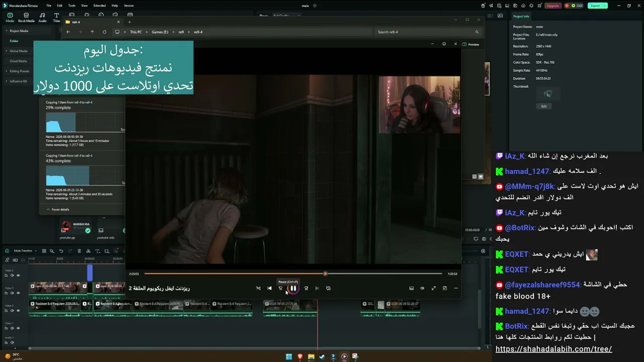
Task: Refresh the File Explorer folder
Action: 104,32
